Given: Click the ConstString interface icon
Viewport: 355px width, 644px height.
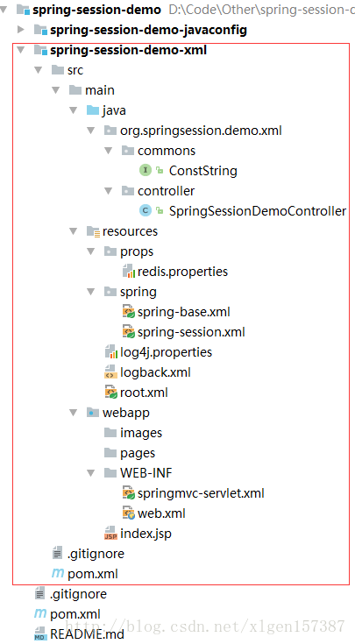Looking at the screenshot, I should point(146,170).
